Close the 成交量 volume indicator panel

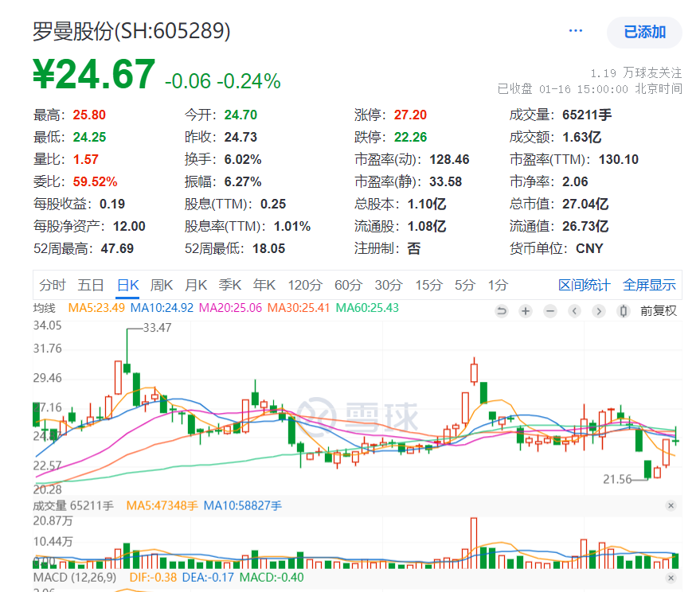[x=671, y=505]
